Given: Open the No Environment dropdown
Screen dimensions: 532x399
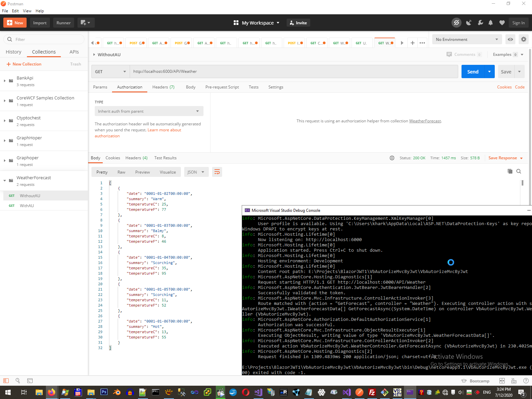Looking at the screenshot, I should click(467, 39).
